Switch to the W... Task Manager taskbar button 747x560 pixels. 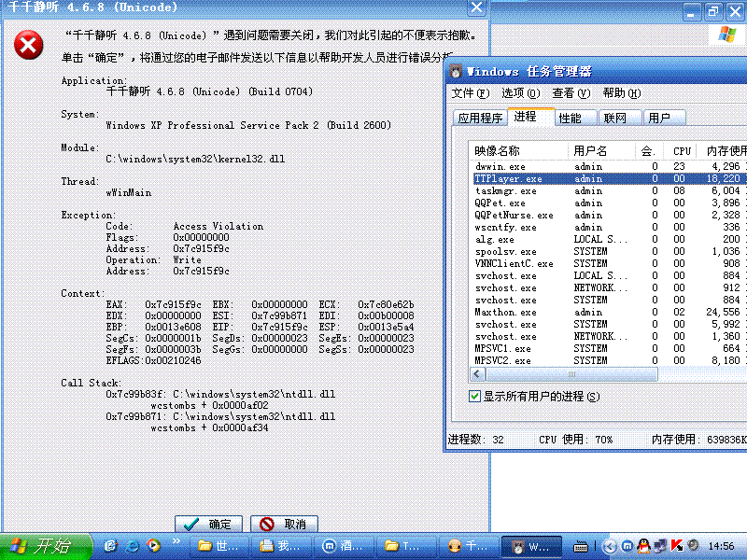click(531, 546)
